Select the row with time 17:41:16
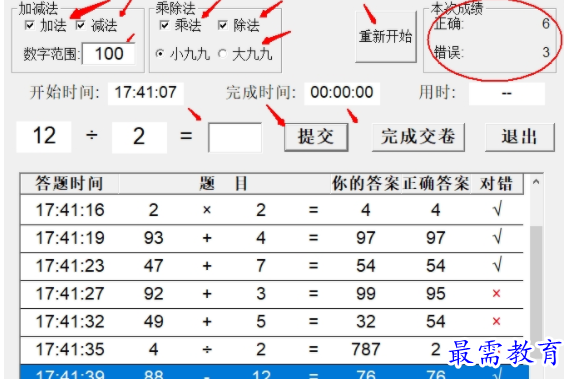Viewport: 570px width, 384px height. pyautogui.click(x=272, y=210)
